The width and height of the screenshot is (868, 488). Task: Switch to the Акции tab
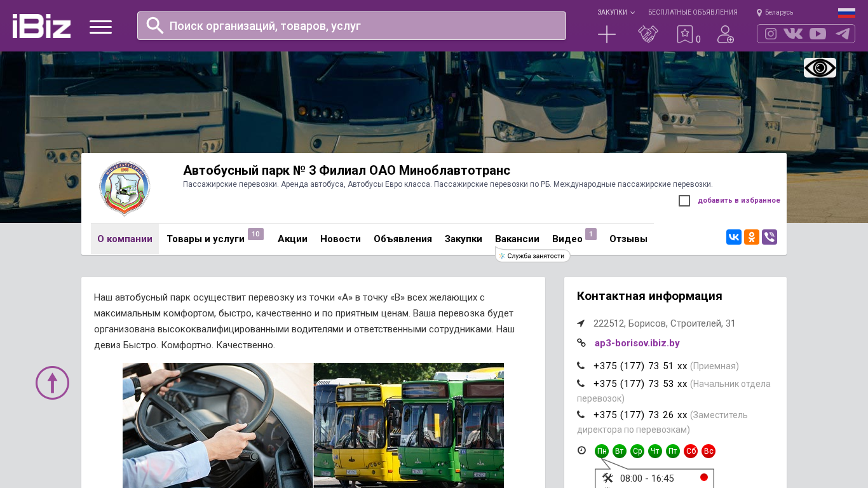coord(292,239)
